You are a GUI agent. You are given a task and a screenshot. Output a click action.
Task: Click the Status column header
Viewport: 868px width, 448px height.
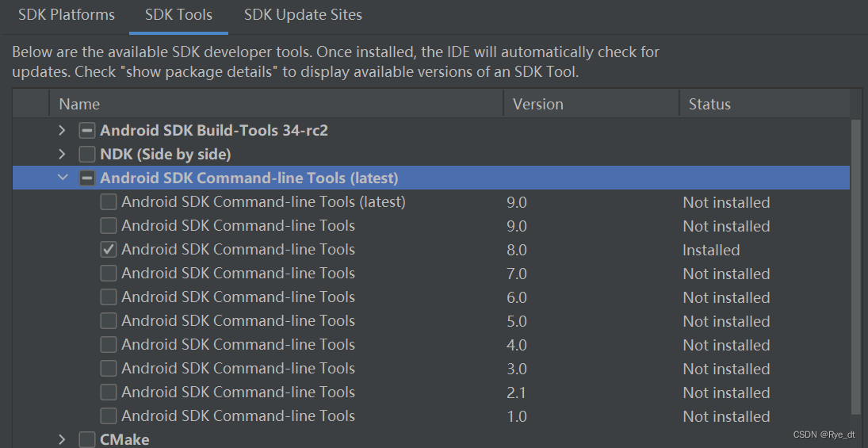(x=764, y=104)
